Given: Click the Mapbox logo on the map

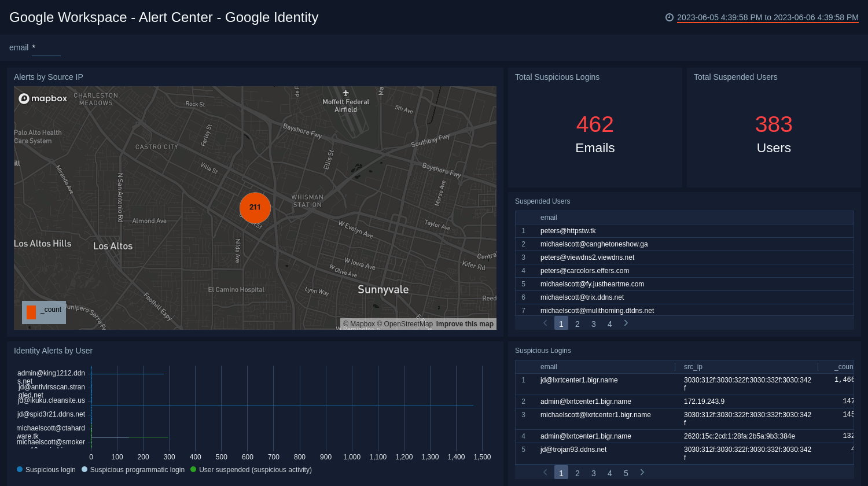Looking at the screenshot, I should pos(42,98).
